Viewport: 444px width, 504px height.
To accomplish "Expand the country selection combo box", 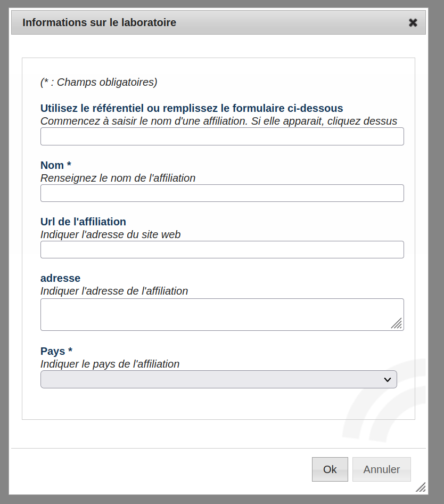I will [x=218, y=379].
